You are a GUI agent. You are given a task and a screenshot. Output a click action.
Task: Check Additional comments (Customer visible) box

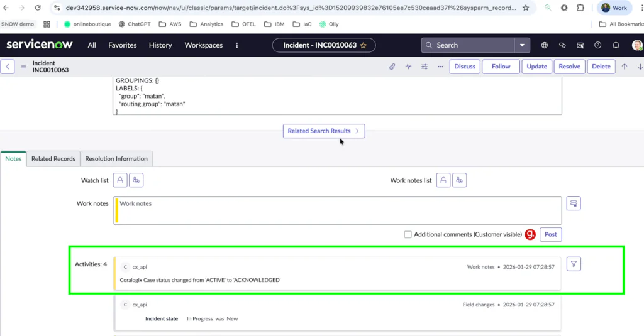(x=408, y=234)
